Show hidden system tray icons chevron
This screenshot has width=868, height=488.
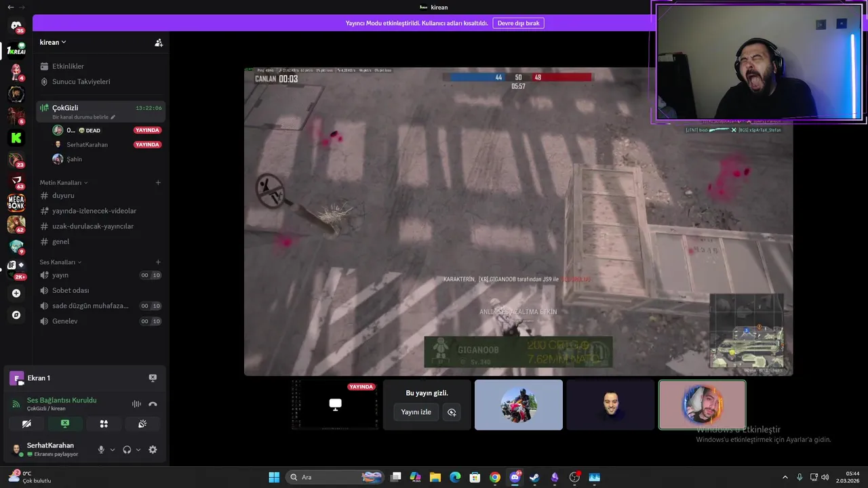785,477
